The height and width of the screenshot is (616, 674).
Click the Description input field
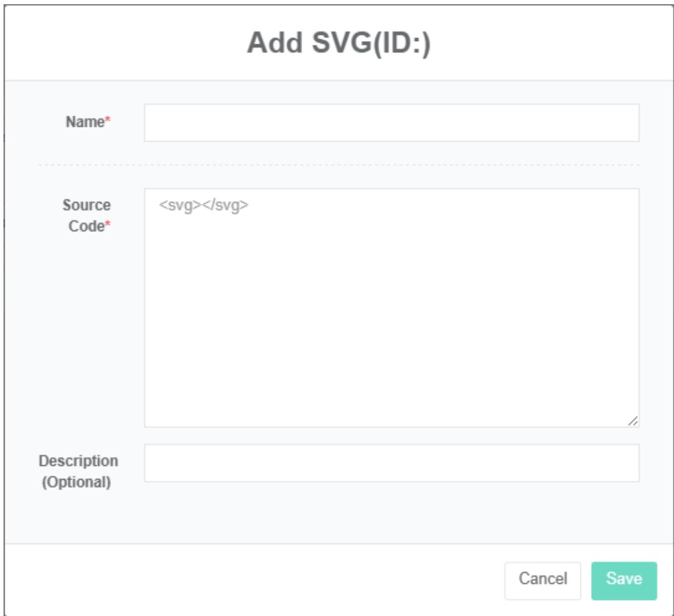[391, 463]
